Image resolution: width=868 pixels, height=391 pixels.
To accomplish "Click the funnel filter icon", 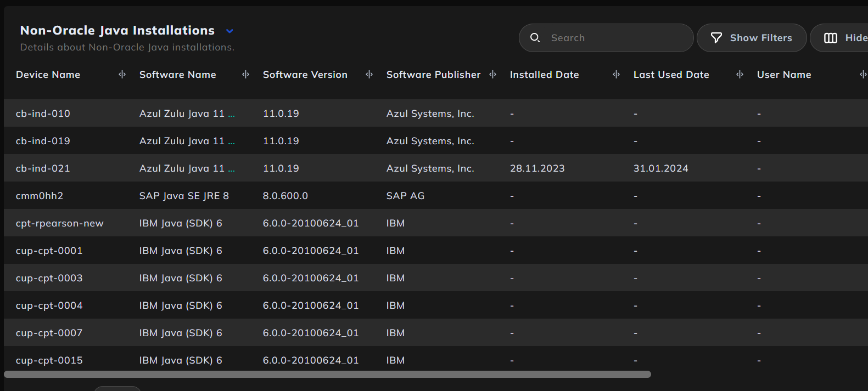I will coord(716,38).
